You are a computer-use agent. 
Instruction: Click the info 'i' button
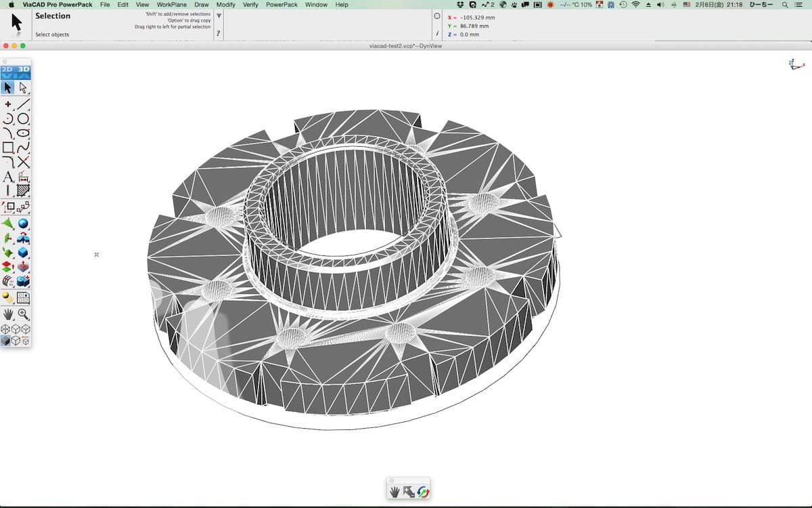pyautogui.click(x=437, y=33)
